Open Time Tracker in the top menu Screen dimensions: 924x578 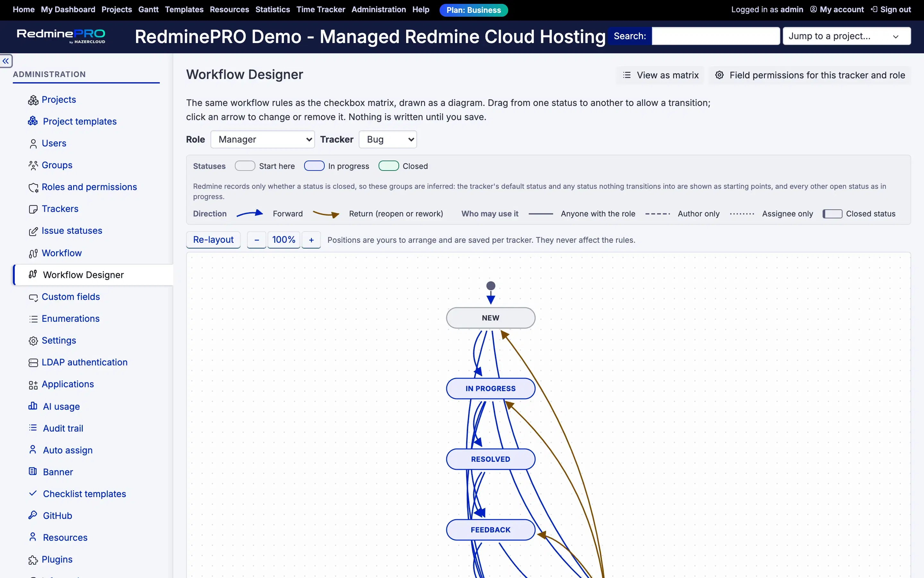pos(321,10)
